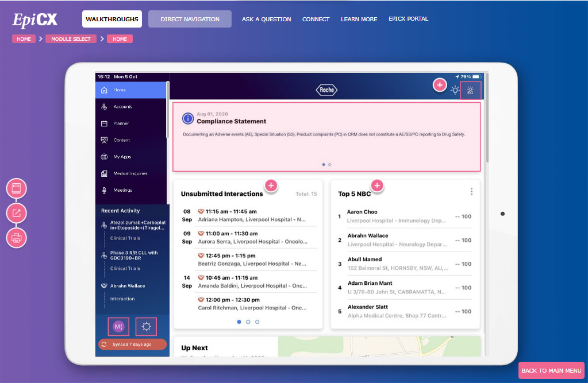
Task: Open the Connect menu item
Action: pos(316,19)
